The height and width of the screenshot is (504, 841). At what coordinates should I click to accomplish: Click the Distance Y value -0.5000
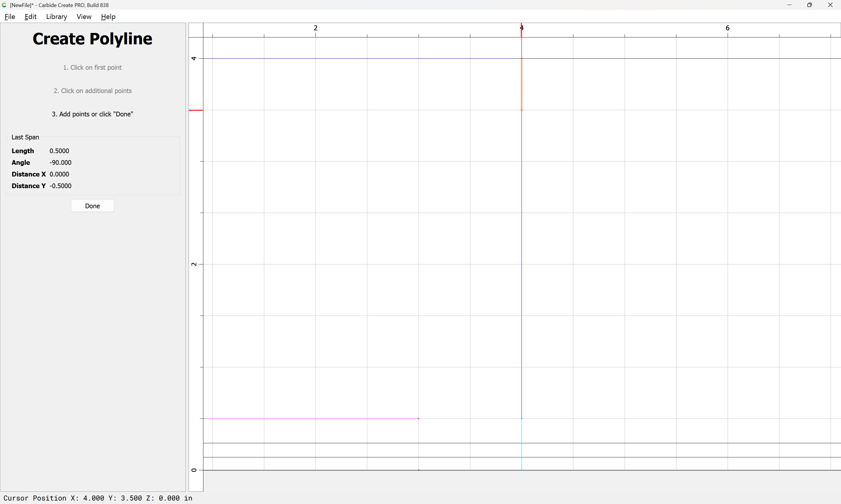[60, 186]
